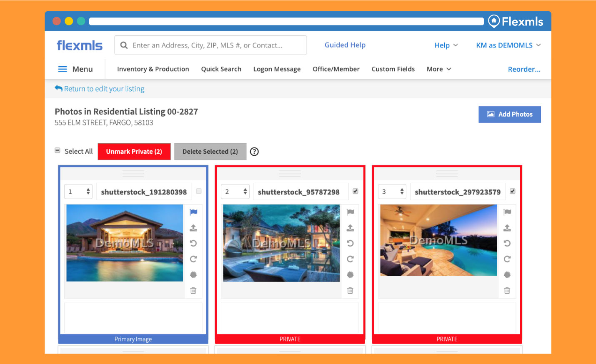
Task: Rotate shutterstock_95787298 photo clockwise
Action: (x=350, y=259)
